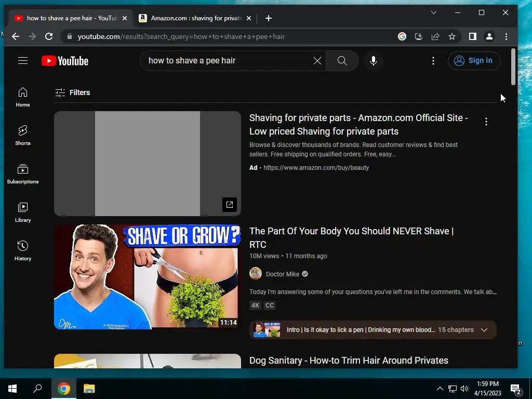
Task: Open the Shaving for private parts ad title
Action: [x=358, y=125]
